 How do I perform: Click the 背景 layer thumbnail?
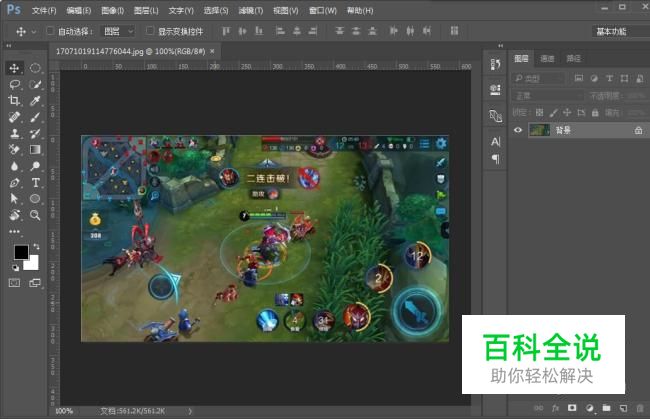(x=539, y=130)
